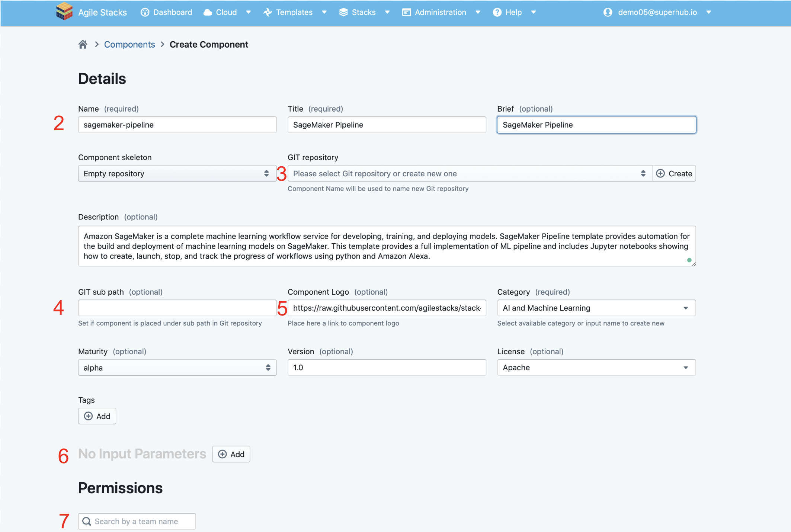Click Add beside No Input Parameters
Image resolution: width=791 pixels, height=532 pixels.
231,454
